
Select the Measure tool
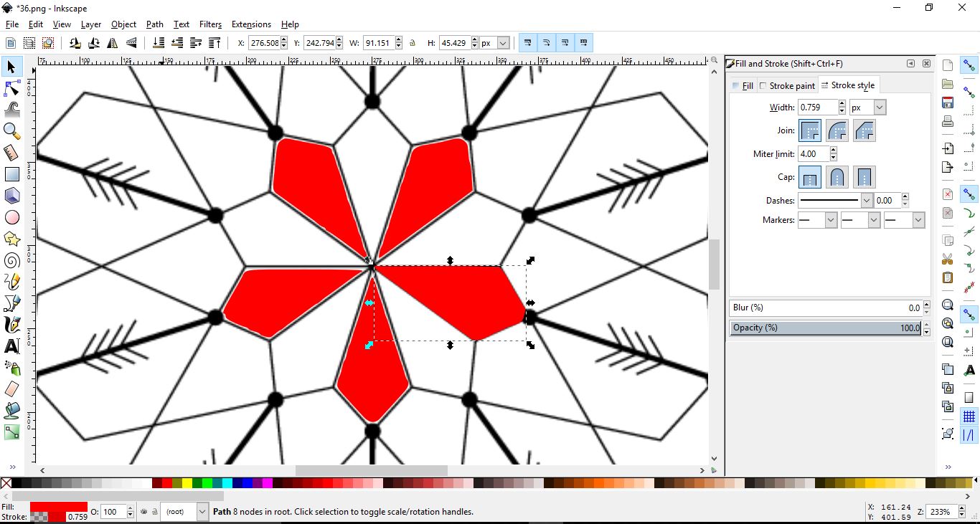tap(11, 153)
